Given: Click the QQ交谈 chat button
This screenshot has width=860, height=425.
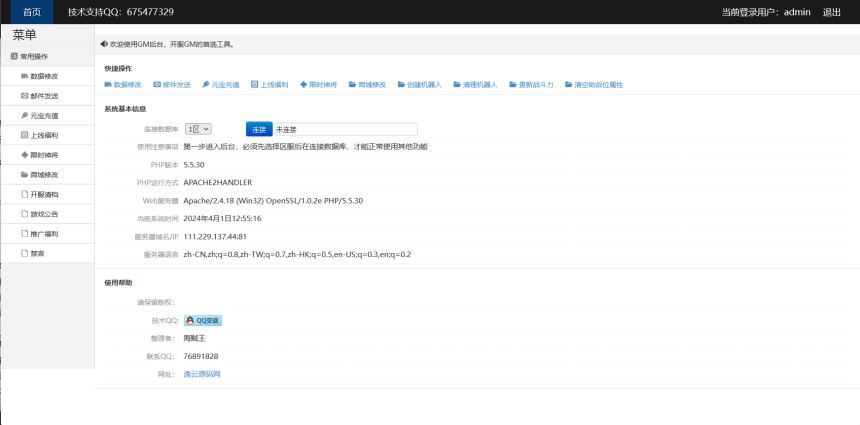Looking at the screenshot, I should point(202,321).
